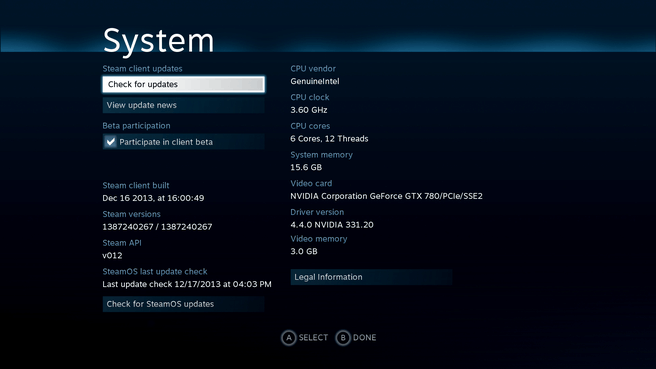Click the Last update check 12/17/2013 text

(187, 284)
